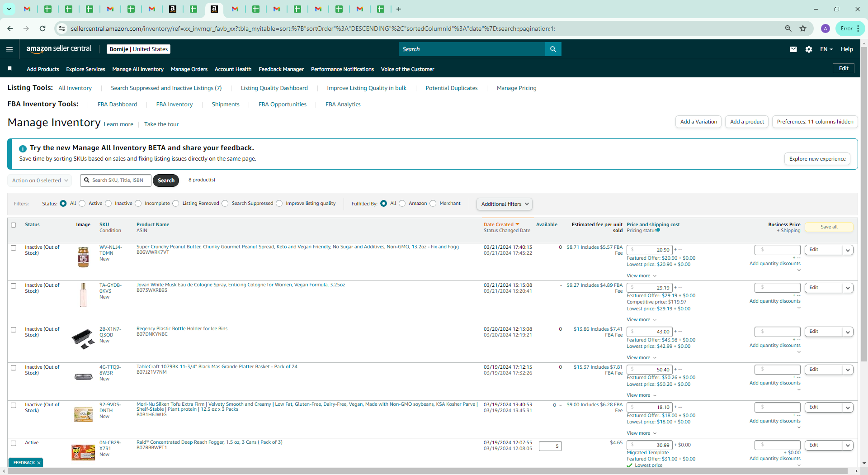
Task: Expand Edit dropdown arrow for Raid Fogger row
Action: 848,446
